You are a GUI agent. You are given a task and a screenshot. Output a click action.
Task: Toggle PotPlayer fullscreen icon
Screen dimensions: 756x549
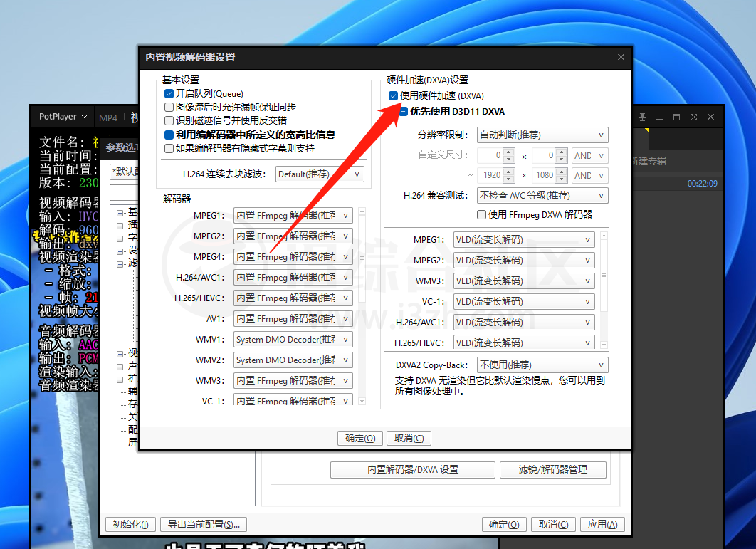(693, 117)
